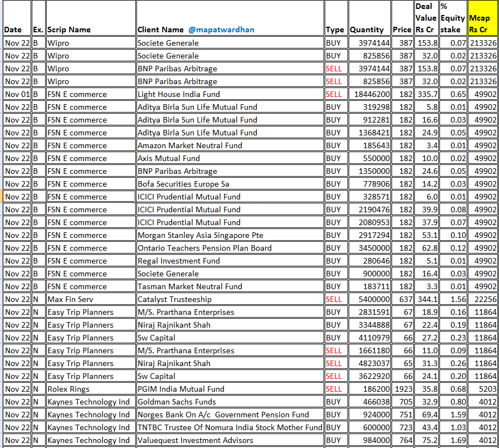
Task: Select quantity cell 4110979
Action: point(369,338)
